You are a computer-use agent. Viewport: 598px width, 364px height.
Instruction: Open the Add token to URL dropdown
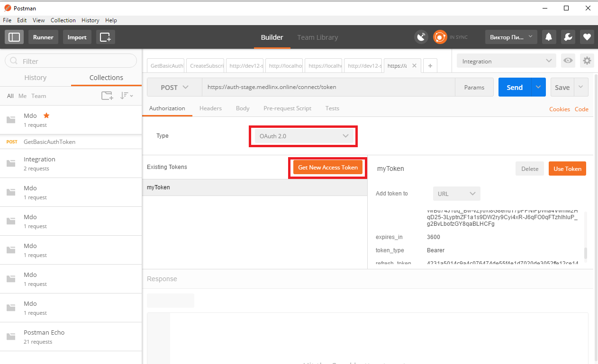tap(456, 194)
